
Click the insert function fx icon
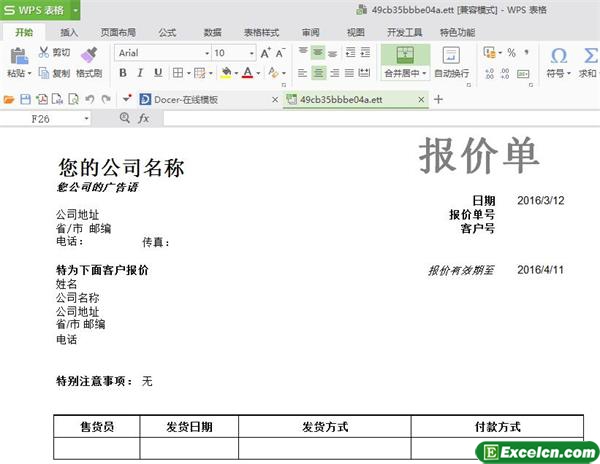(143, 118)
